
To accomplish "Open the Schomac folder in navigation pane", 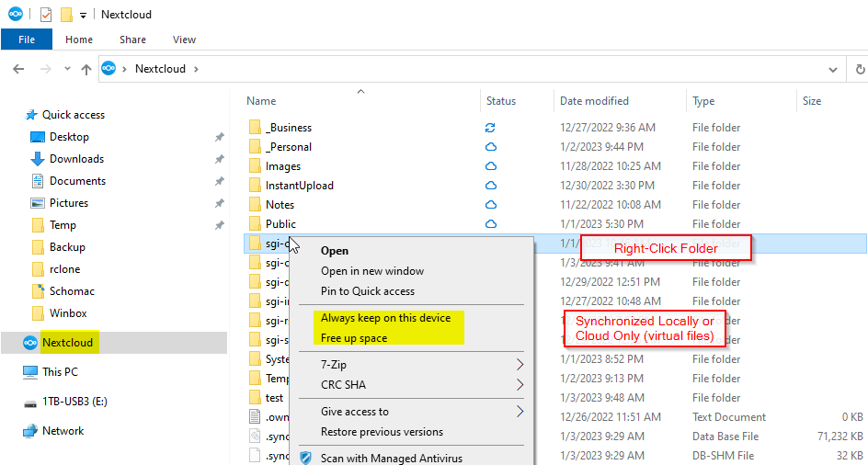I will (71, 291).
